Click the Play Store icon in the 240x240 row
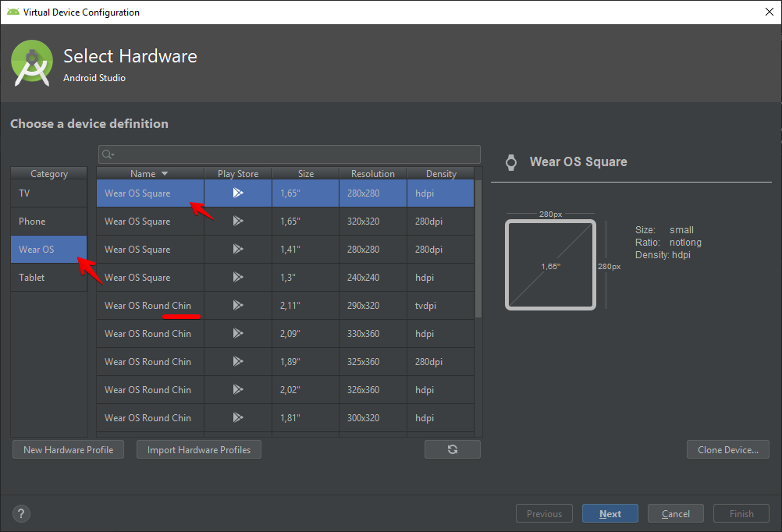 tap(238, 278)
